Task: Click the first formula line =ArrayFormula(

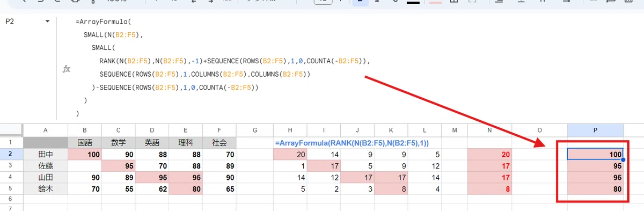Action: tap(104, 22)
